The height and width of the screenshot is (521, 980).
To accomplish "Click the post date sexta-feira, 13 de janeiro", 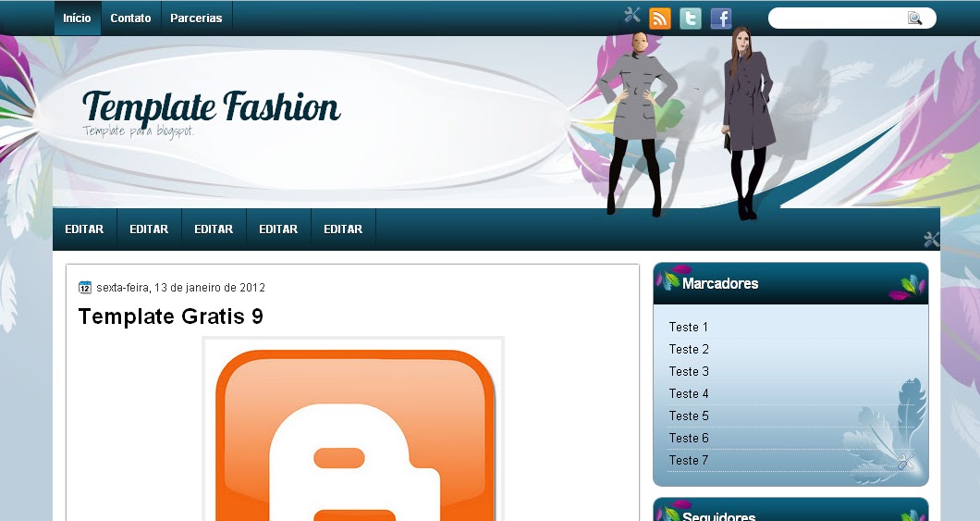I will [x=180, y=288].
